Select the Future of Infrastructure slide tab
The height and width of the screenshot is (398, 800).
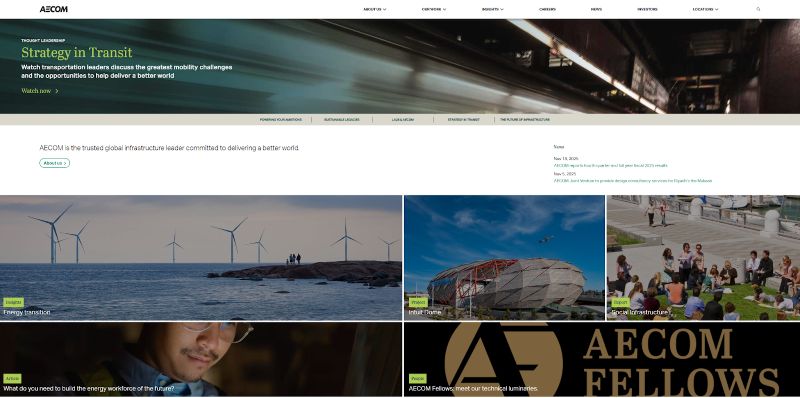(x=524, y=120)
